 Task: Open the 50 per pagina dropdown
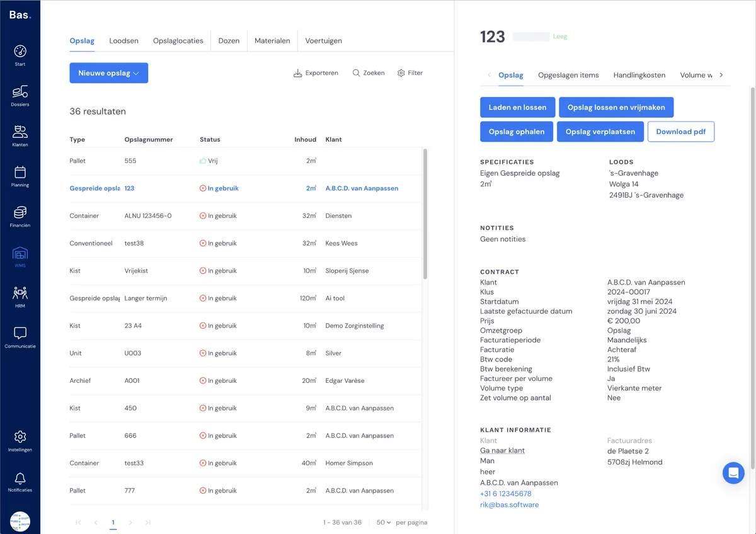[x=384, y=523]
